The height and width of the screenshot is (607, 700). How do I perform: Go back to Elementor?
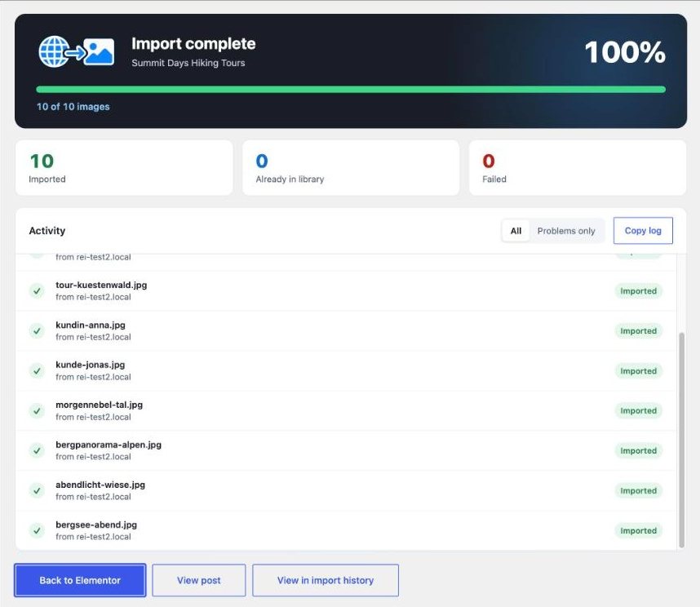click(x=80, y=580)
